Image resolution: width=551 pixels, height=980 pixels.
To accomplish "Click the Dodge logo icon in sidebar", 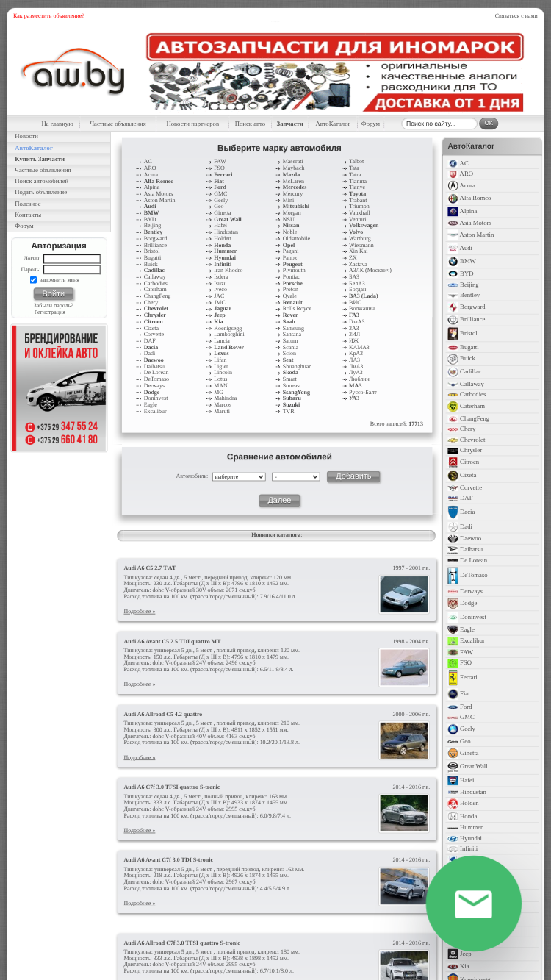I will pos(453,604).
